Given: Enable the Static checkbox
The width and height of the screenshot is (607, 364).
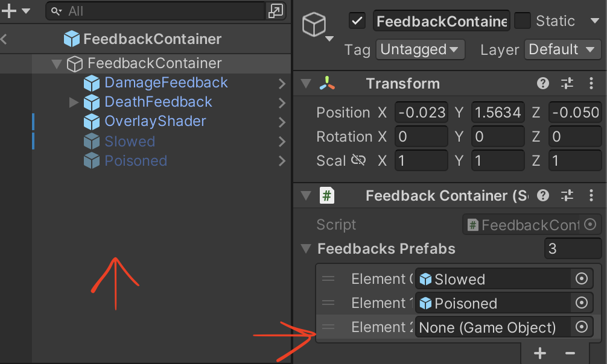Looking at the screenshot, I should (x=522, y=21).
